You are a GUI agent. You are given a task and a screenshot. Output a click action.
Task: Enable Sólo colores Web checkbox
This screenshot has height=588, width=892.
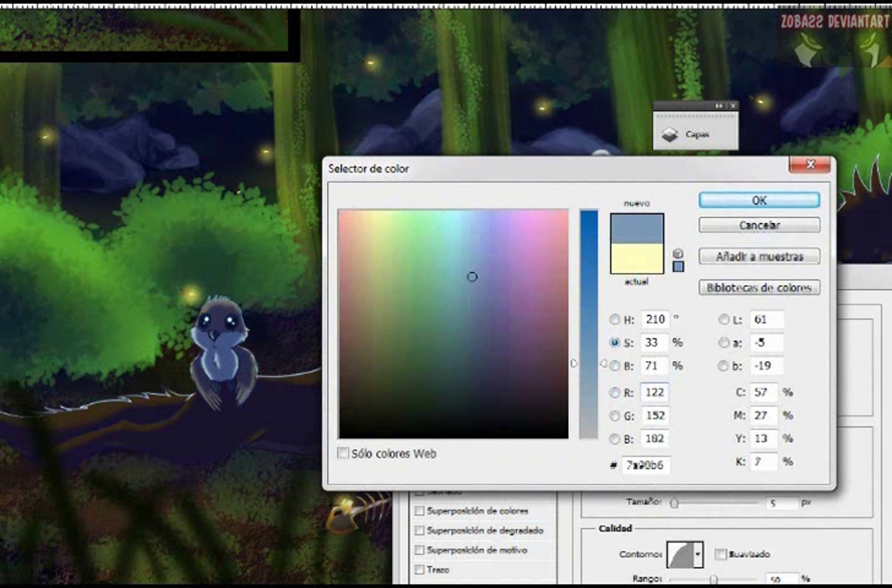342,453
